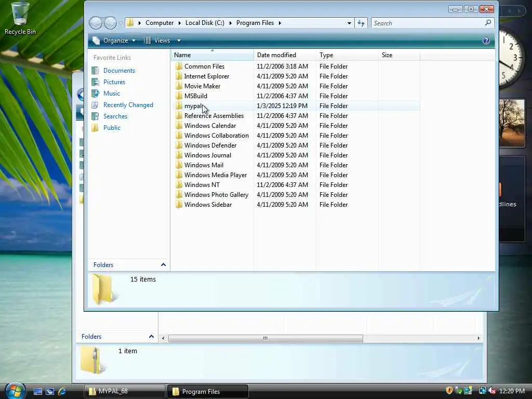The image size is (532, 399).
Task: Click the Internet Explorer folder icon
Action: pos(179,76)
